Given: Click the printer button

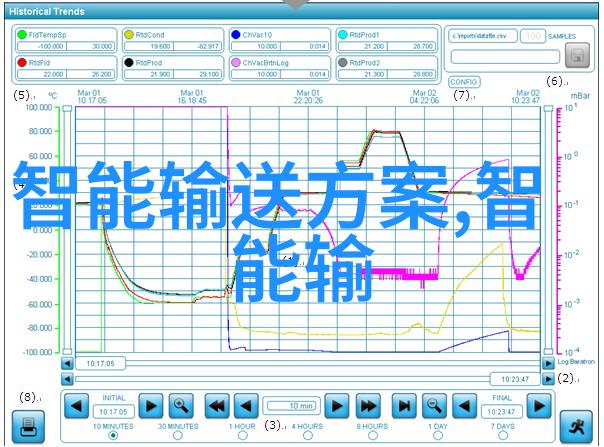Looking at the screenshot, I should (x=28, y=427).
